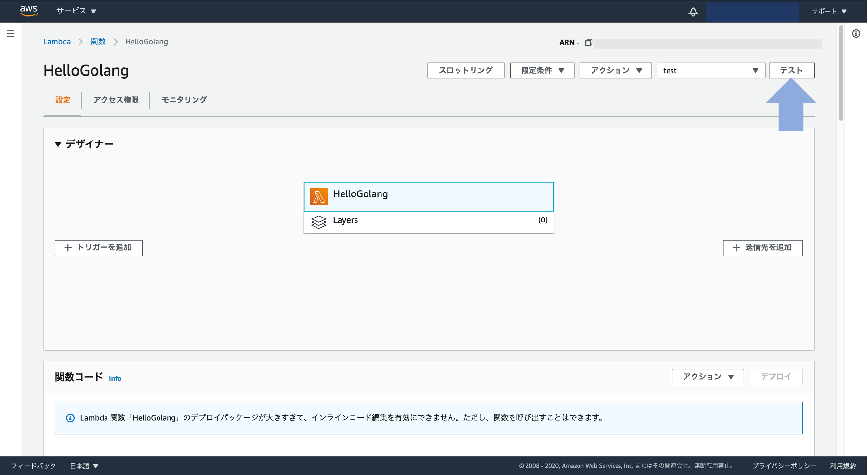The image size is (868, 475).
Task: Open the 限定条件 dropdown
Action: click(x=542, y=70)
